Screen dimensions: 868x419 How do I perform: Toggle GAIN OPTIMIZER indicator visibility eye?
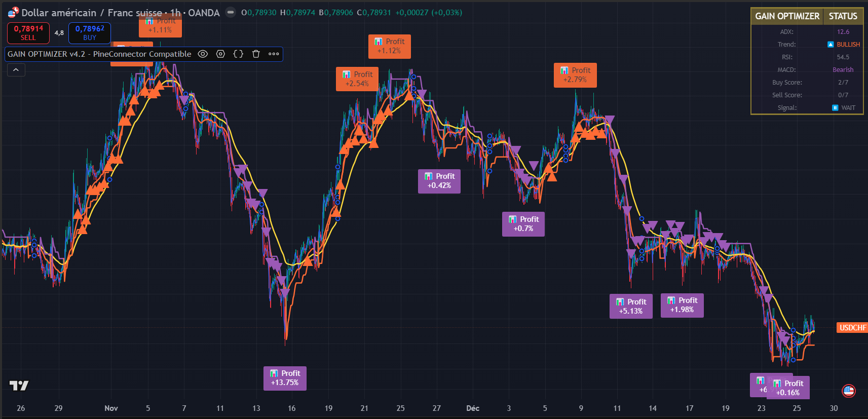(x=203, y=54)
